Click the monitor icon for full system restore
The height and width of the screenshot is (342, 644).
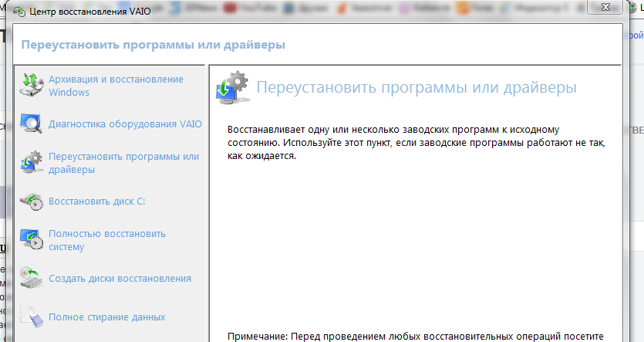point(31,240)
